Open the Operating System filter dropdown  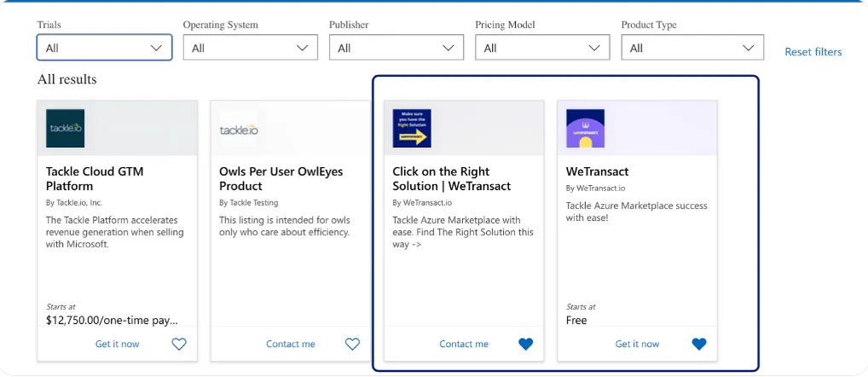pyautogui.click(x=251, y=48)
